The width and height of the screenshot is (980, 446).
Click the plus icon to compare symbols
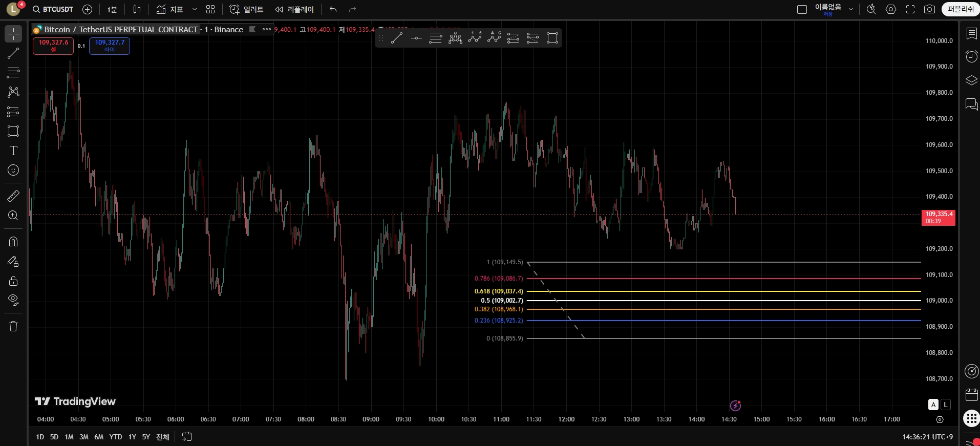click(x=88, y=9)
